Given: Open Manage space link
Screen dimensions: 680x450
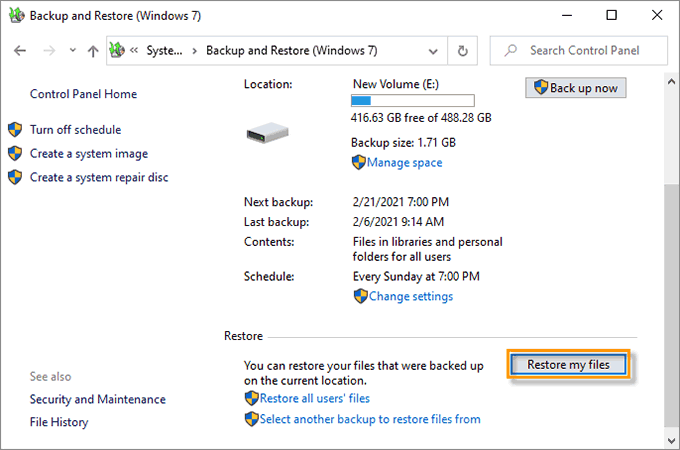Looking at the screenshot, I should pos(405,163).
